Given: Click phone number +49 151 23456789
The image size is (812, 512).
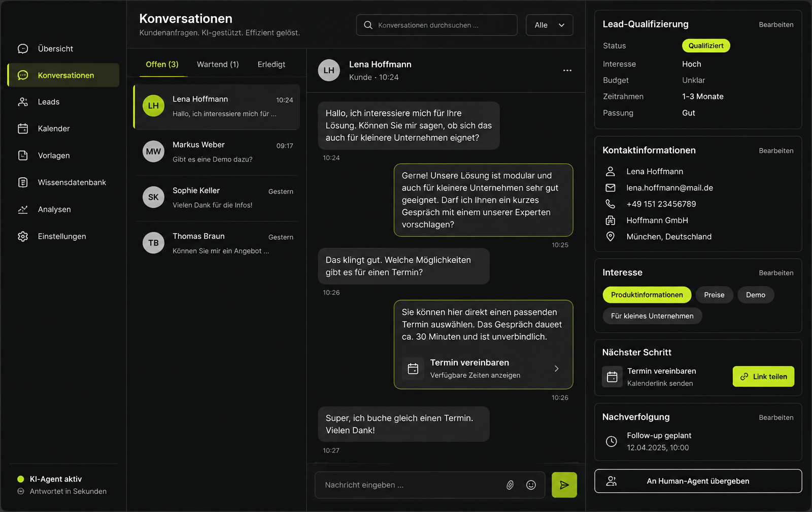Looking at the screenshot, I should point(661,204).
